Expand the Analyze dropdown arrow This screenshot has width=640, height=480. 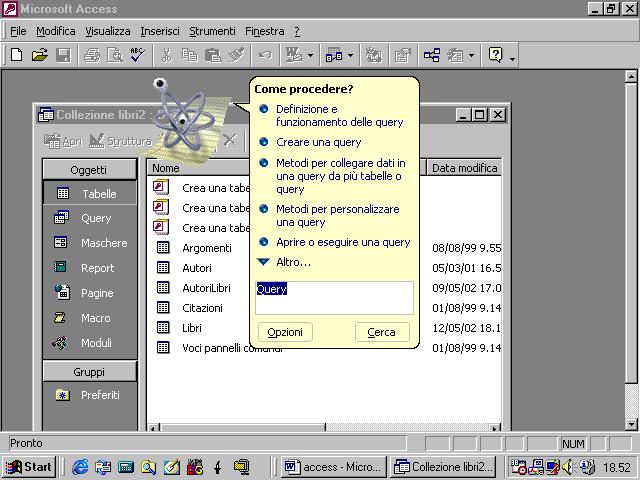point(350,55)
